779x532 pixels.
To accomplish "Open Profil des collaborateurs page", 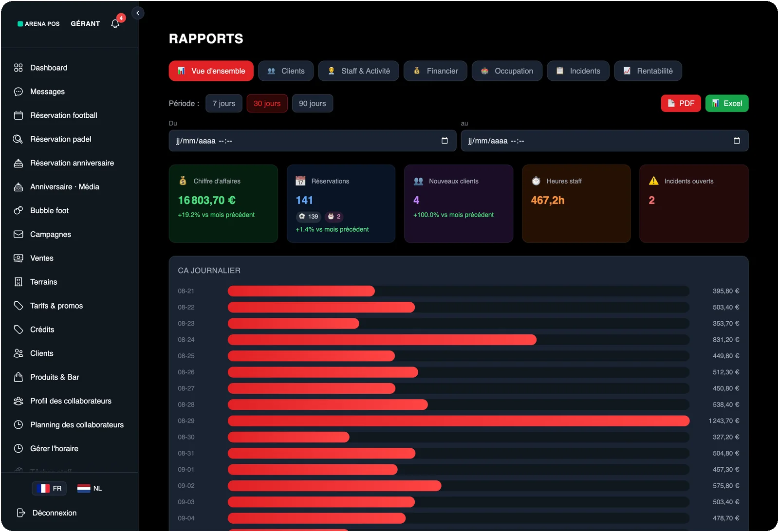I will 70,401.
